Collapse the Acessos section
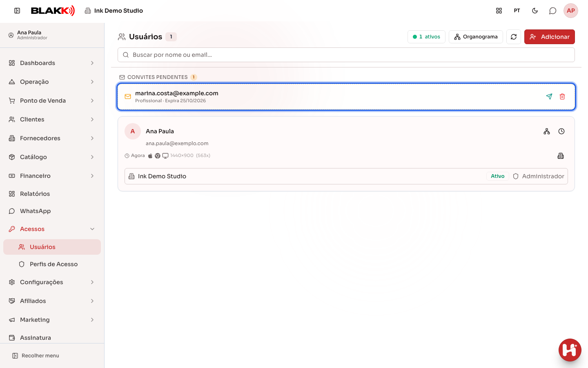This screenshot has width=588, height=368. pos(52,229)
